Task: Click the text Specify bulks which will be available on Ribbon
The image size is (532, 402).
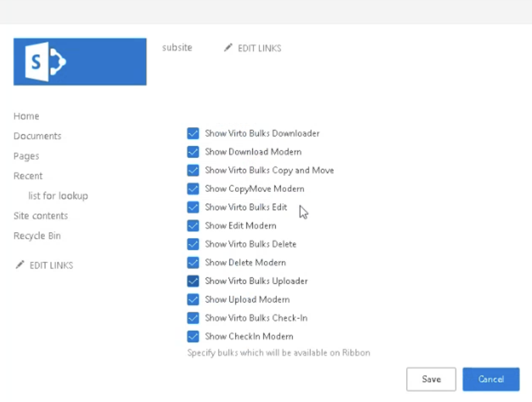Action: (x=278, y=353)
